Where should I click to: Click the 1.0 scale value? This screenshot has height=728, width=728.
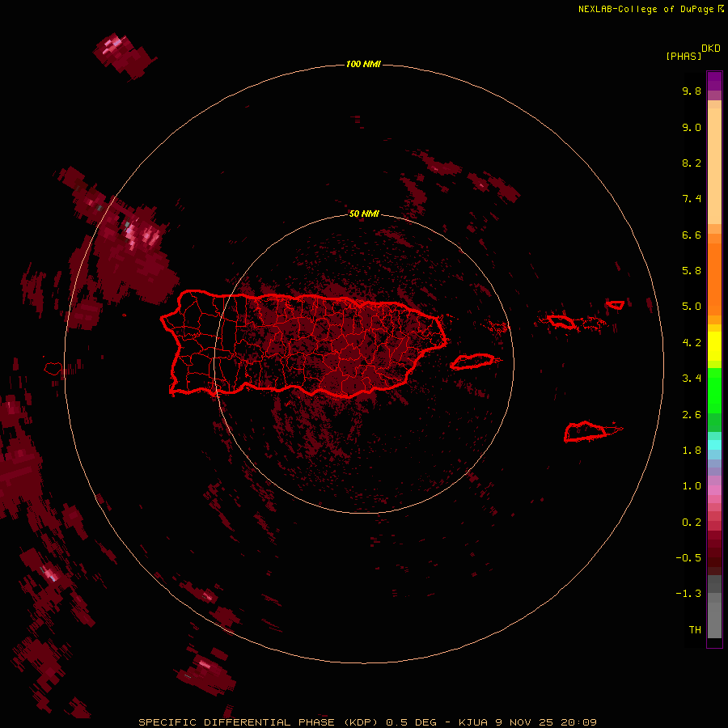coord(692,486)
